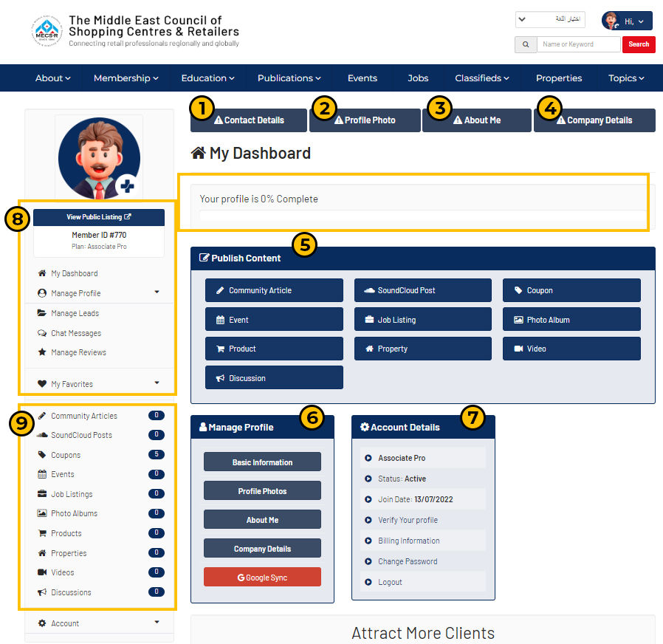The width and height of the screenshot is (663, 644).
Task: Click the calendar icon beside Events in sidebar
Action: pyautogui.click(x=42, y=474)
